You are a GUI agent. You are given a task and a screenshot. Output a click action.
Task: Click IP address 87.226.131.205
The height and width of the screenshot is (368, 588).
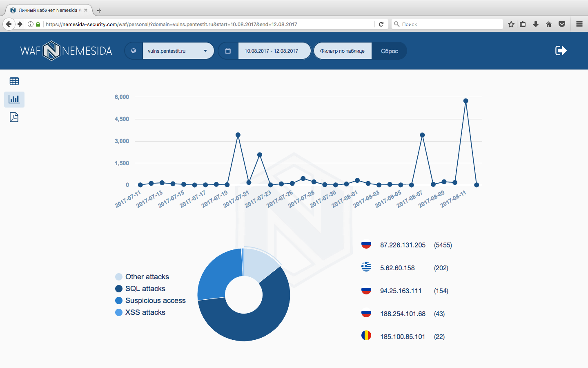click(x=403, y=245)
